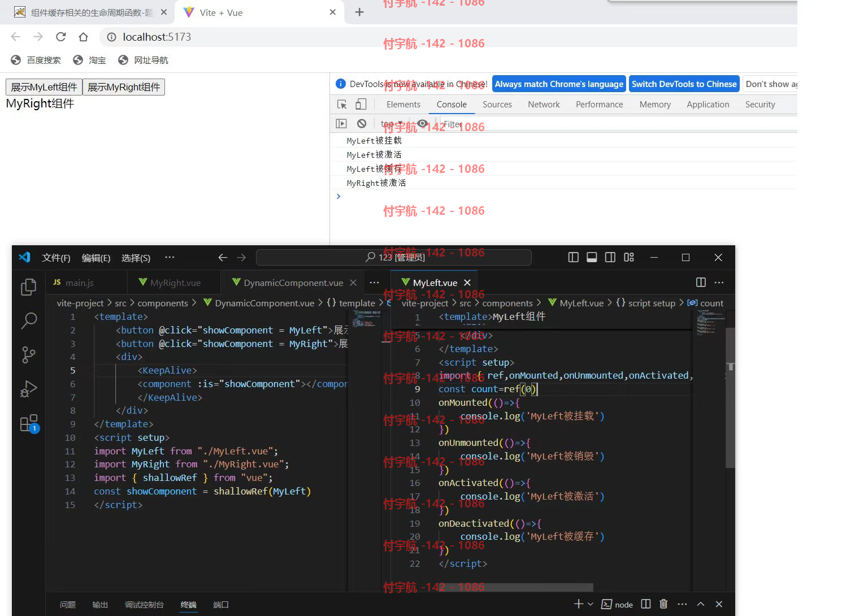Open the terminal launch profile dropdown arrow

(x=591, y=604)
